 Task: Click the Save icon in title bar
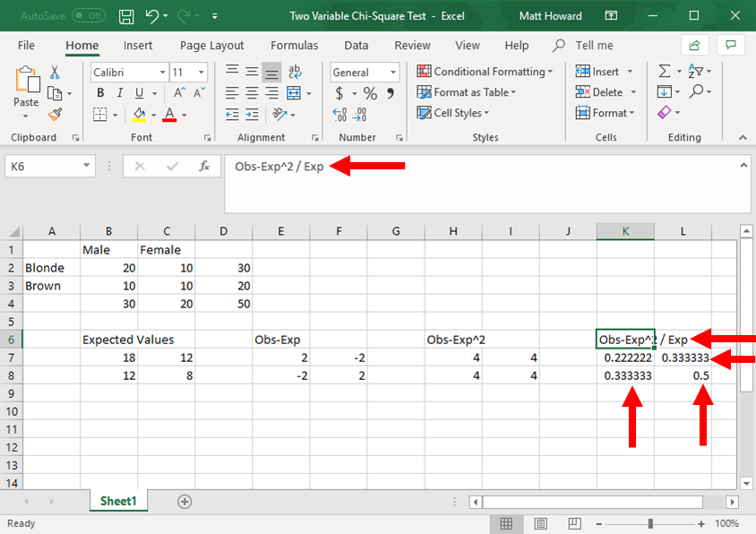126,16
